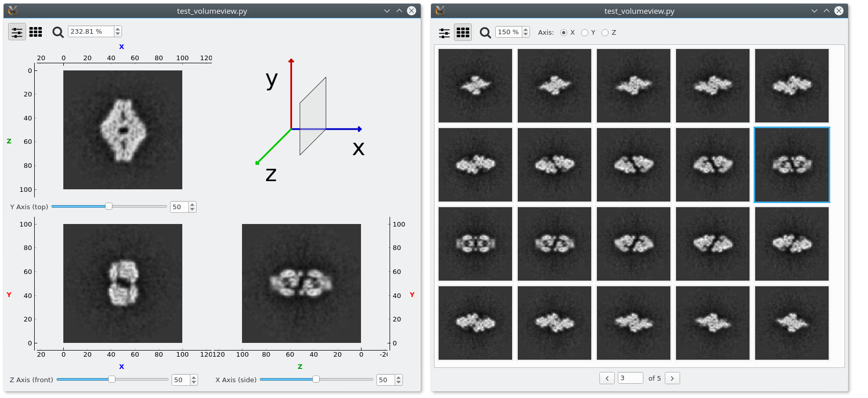Click the page number field showing 3
The height and width of the screenshot is (398, 868).
(x=631, y=378)
